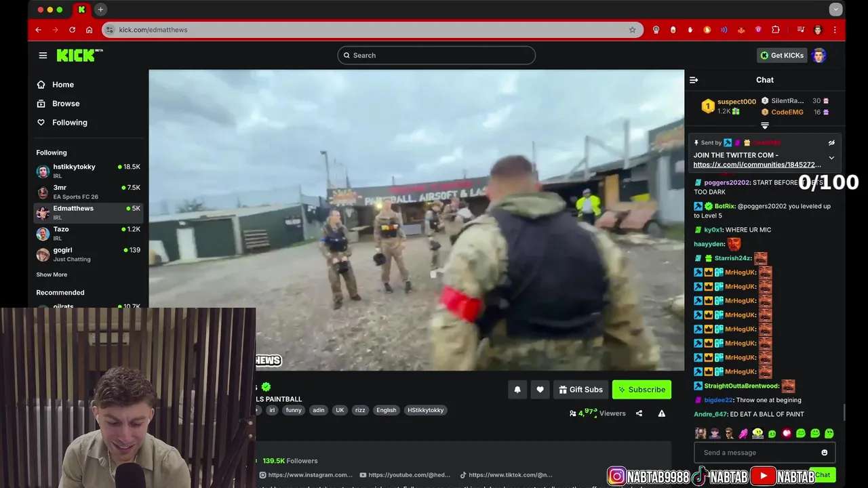
Task: Open Tazo followed channel
Action: (x=88, y=233)
